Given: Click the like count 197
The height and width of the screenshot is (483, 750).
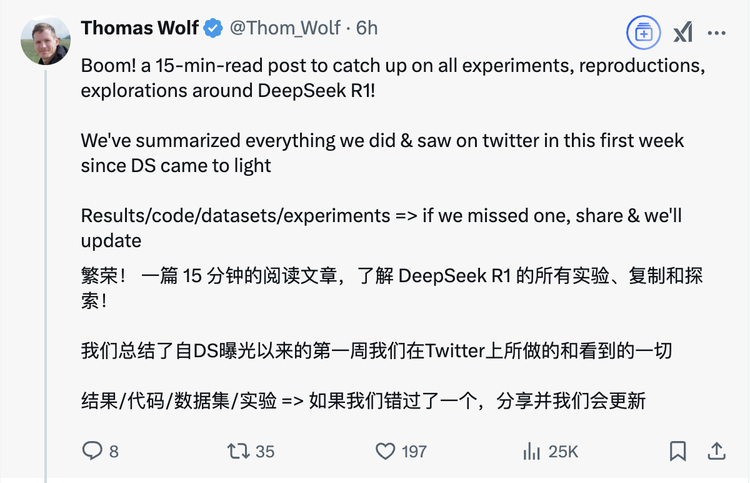Looking at the screenshot, I should pyautogui.click(x=414, y=452).
